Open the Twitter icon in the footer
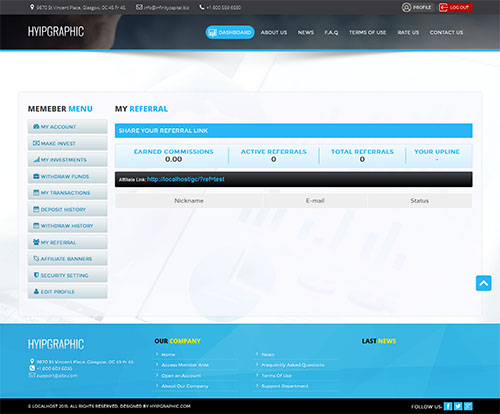 point(458,406)
